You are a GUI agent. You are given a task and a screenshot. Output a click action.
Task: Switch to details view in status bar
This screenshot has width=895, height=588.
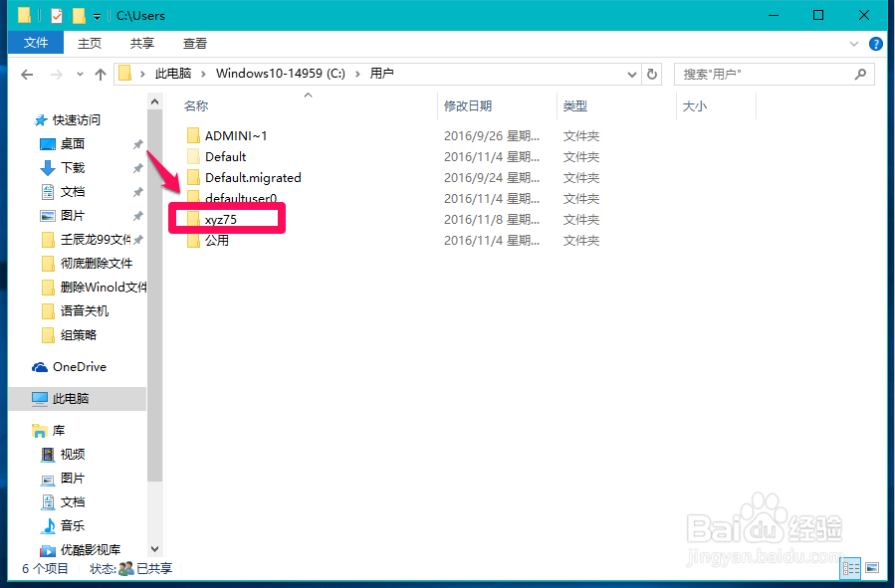point(850,567)
